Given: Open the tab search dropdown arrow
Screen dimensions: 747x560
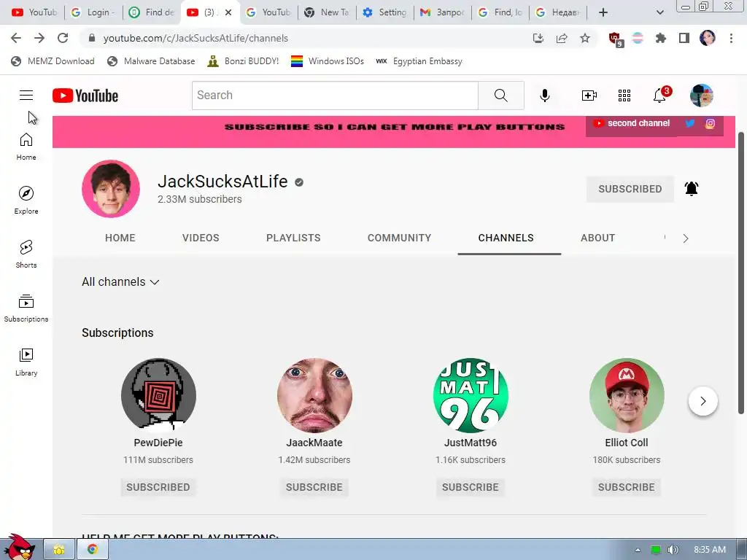Looking at the screenshot, I should (659, 12).
